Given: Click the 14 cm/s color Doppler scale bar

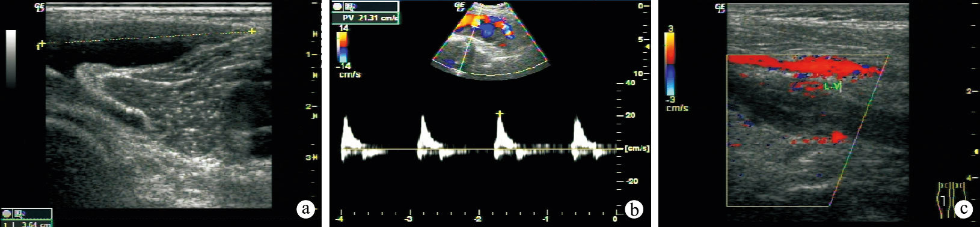Looking at the screenshot, I should point(341,47).
